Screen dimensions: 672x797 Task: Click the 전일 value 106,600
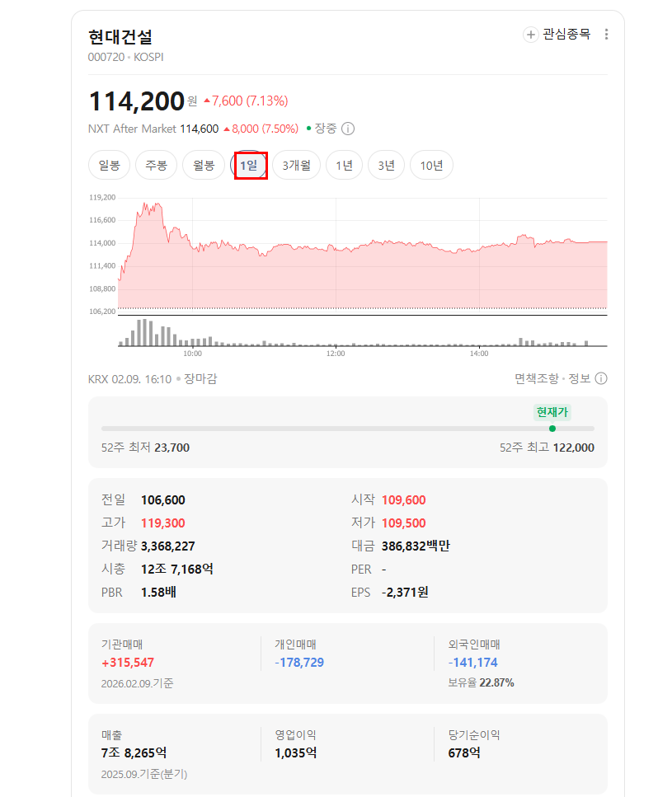163,500
